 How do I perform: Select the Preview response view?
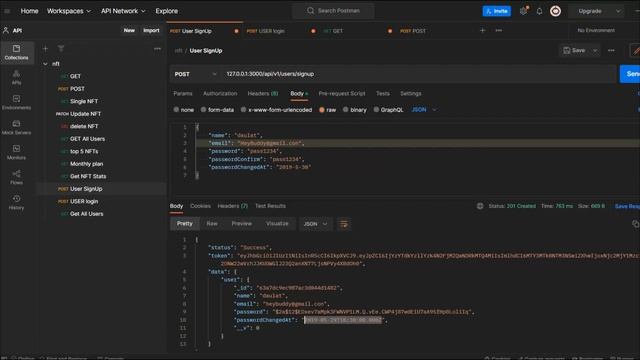point(242,224)
